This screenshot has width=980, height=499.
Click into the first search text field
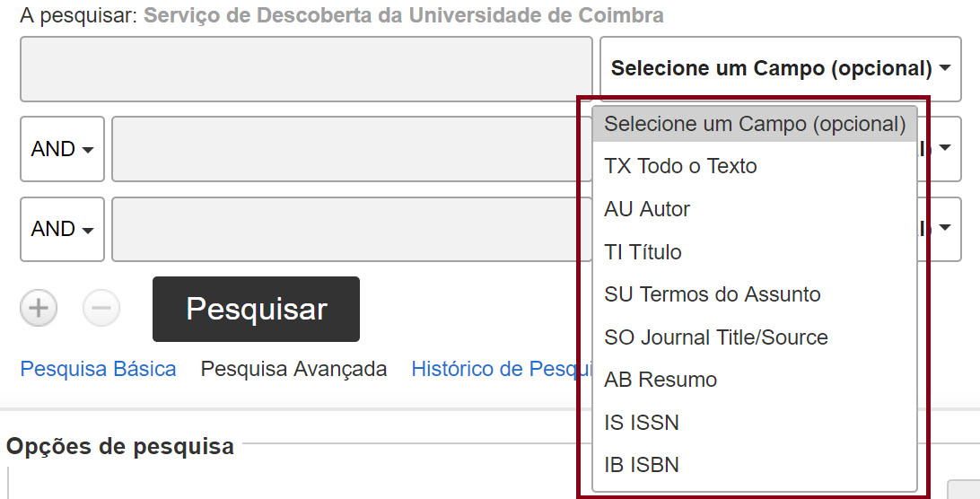click(306, 69)
